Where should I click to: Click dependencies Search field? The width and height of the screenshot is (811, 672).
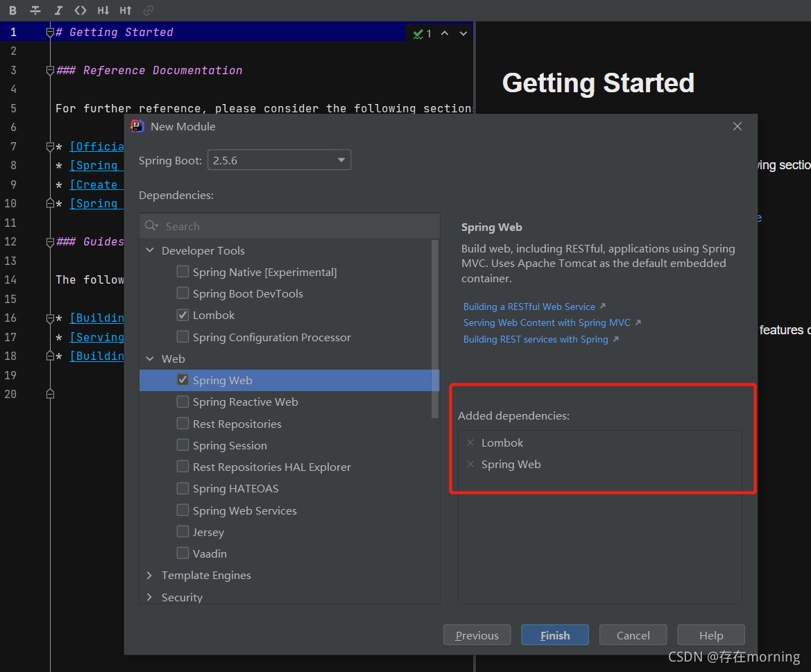point(290,226)
